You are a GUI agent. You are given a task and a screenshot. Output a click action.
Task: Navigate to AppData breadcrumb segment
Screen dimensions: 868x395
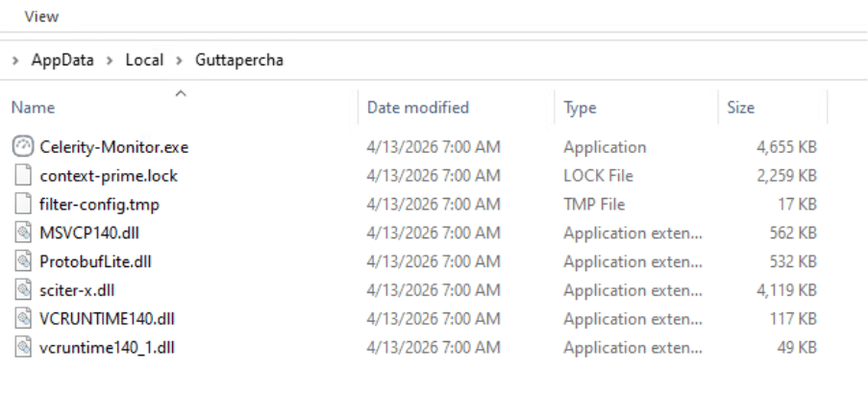(62, 60)
